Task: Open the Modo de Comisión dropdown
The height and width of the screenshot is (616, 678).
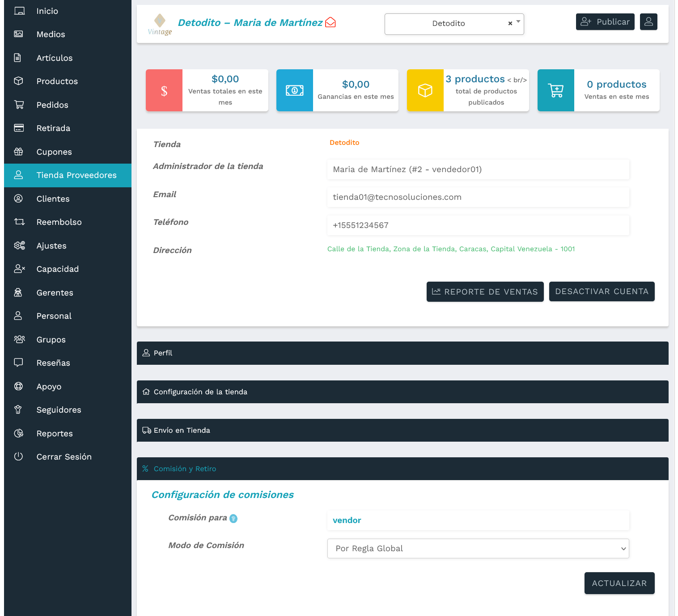Action: coord(478,548)
